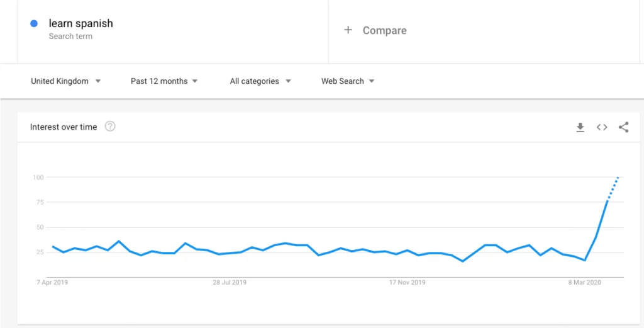Click the Search term subtitle text

coord(70,37)
